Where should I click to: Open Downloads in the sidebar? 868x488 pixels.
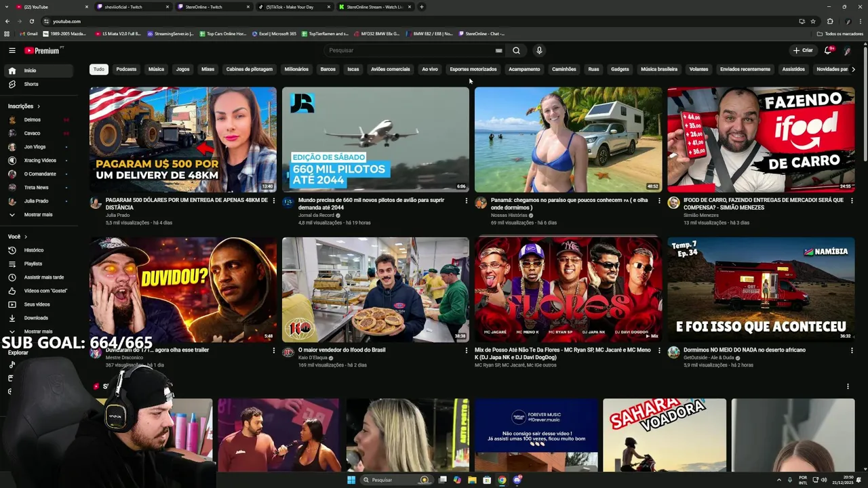point(40,318)
